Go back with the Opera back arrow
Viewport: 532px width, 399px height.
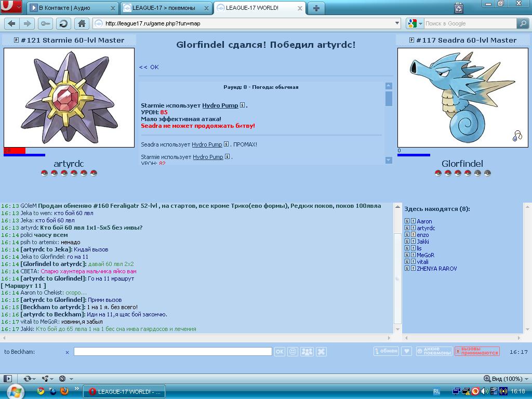11,23
